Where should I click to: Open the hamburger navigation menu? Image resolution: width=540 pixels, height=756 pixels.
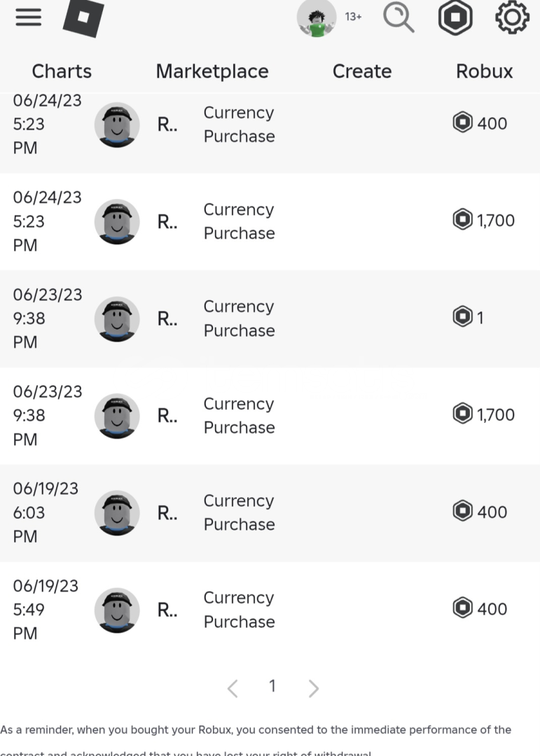(x=29, y=17)
